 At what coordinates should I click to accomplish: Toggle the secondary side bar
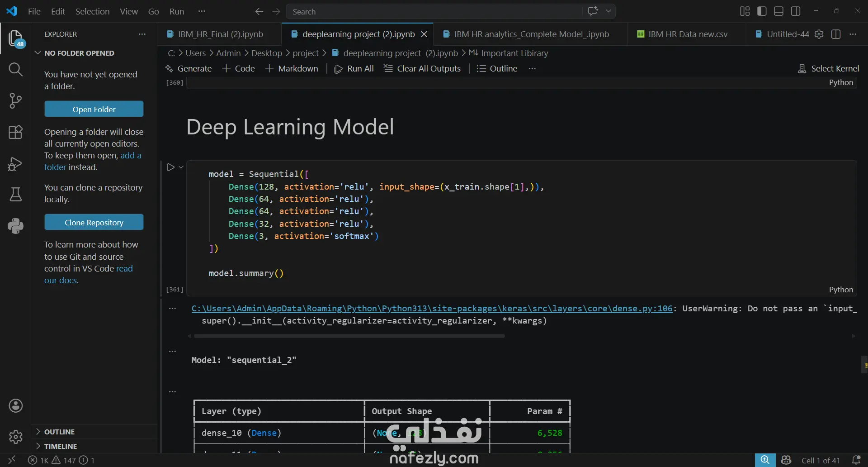tap(796, 11)
